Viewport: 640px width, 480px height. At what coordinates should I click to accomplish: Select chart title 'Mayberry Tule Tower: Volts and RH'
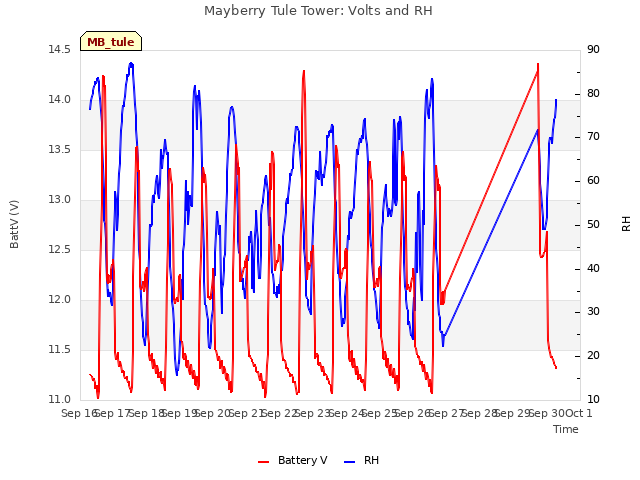pyautogui.click(x=318, y=11)
